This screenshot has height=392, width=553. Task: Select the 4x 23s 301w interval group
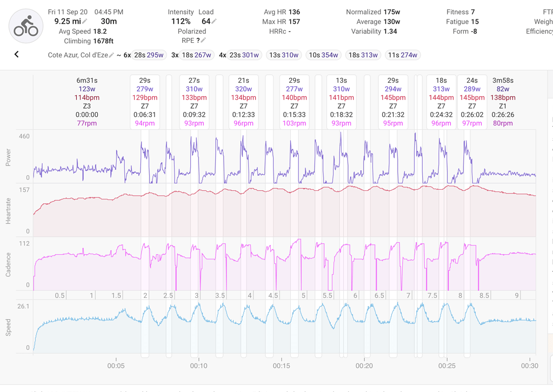coord(244,55)
